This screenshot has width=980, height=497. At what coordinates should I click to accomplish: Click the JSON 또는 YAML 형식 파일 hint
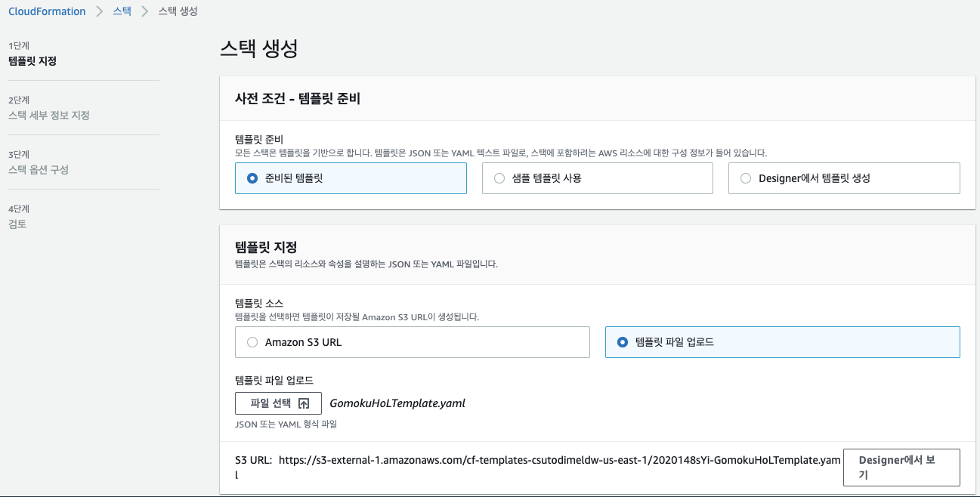pos(286,424)
